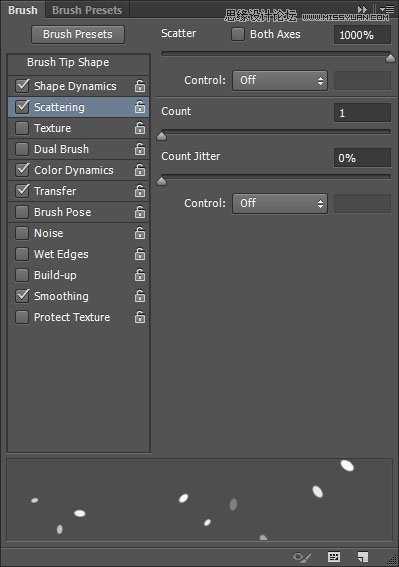Collapse the panel with the double-arrow icon
This screenshot has width=399, height=567.
pyautogui.click(x=362, y=9)
